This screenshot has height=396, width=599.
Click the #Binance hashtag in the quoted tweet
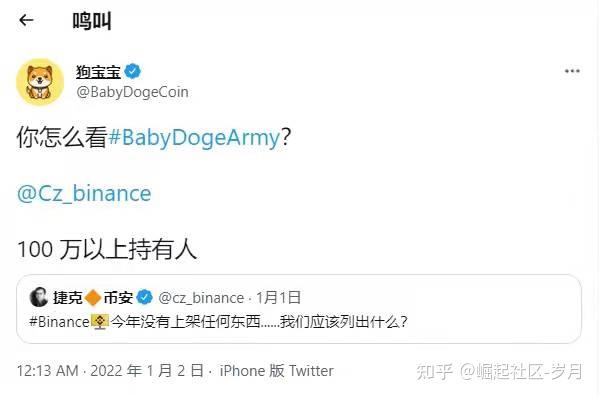click(59, 322)
